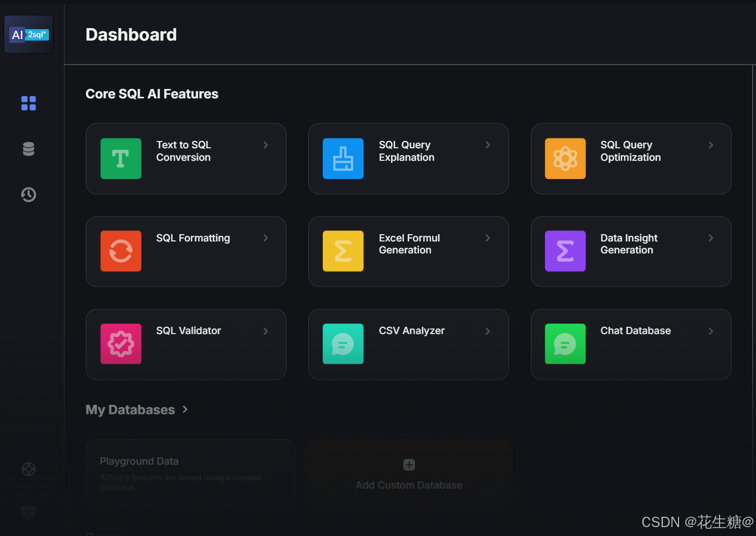The height and width of the screenshot is (536, 756).
Task: Click the green Text to SQL icon
Action: [121, 159]
